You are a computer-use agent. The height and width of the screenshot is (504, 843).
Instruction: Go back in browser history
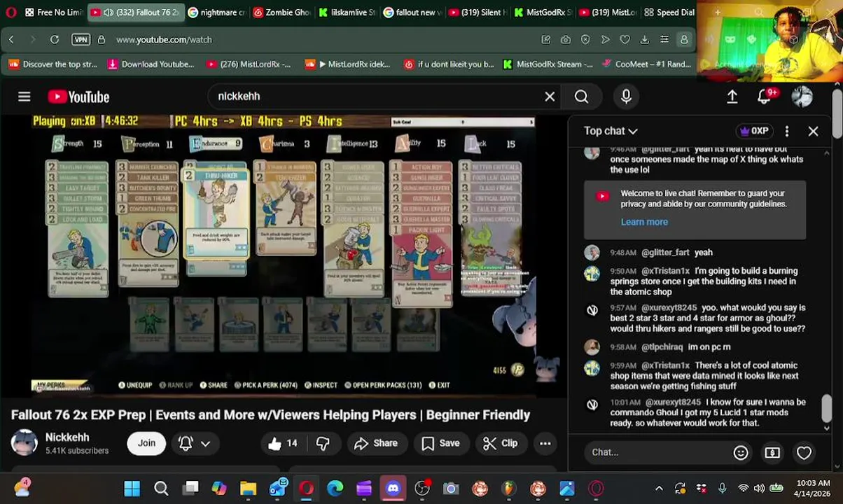(11, 40)
